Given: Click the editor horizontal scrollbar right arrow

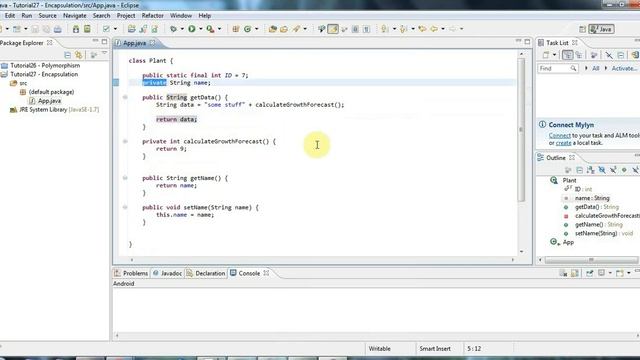Looking at the screenshot, I should click(513, 260).
